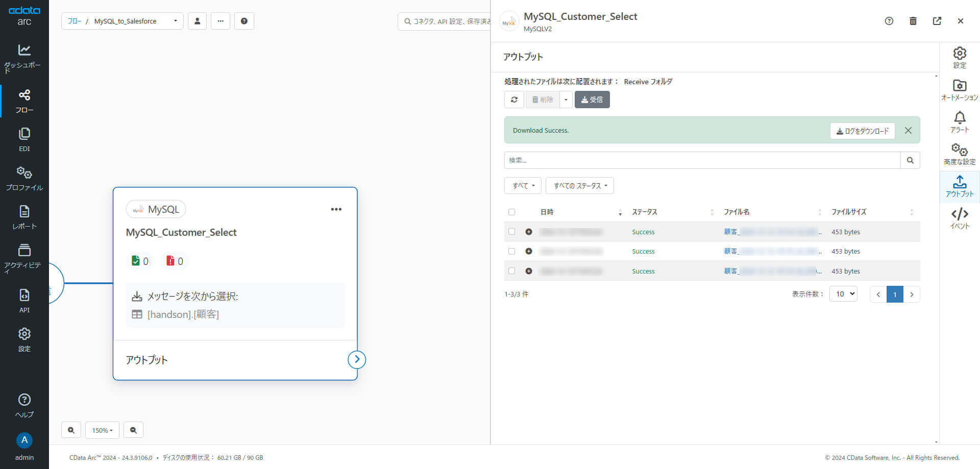The width and height of the screenshot is (980, 469).
Task: Select the third output file checkbox
Action: click(511, 271)
